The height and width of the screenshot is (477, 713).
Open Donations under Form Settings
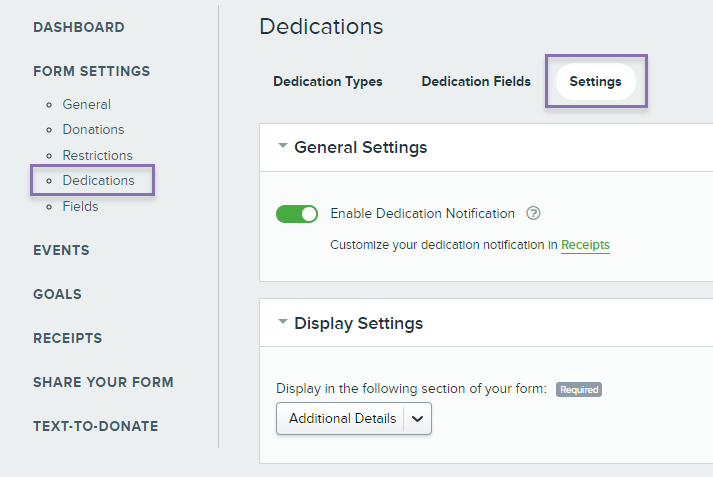tap(93, 130)
